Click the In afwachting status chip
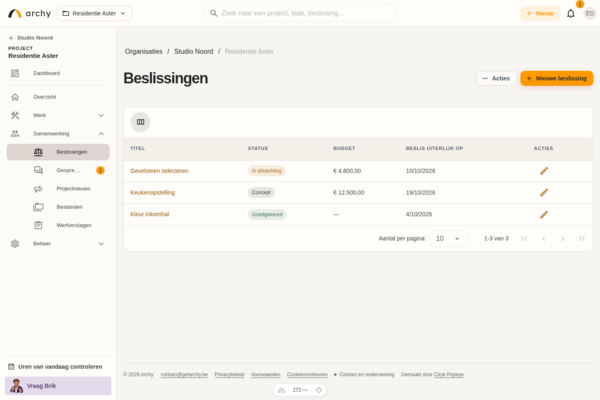Screen dimensions: 600x400 (x=267, y=171)
